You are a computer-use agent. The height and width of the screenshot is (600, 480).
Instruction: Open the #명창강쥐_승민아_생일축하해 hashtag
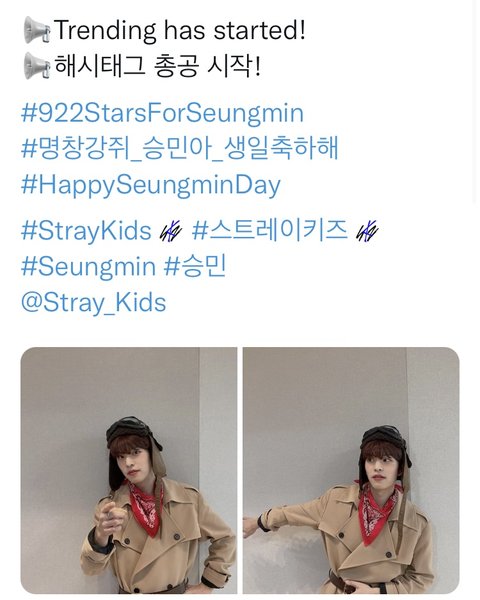pyautogui.click(x=180, y=149)
